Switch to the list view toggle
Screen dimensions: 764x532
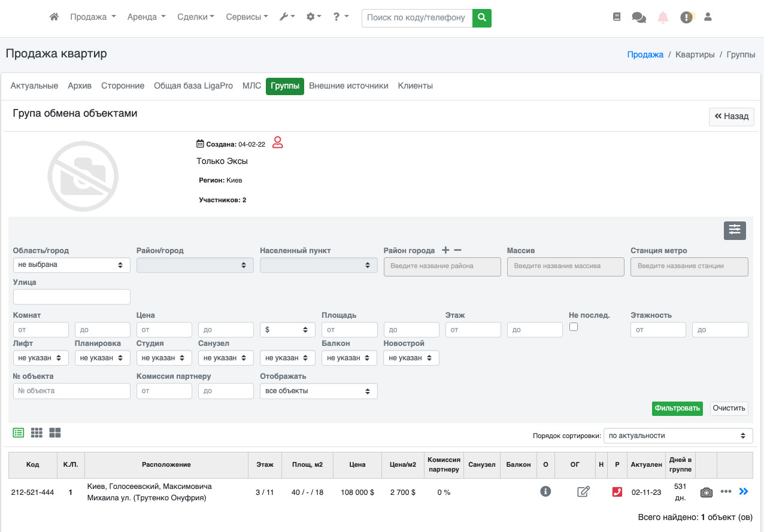[19, 433]
